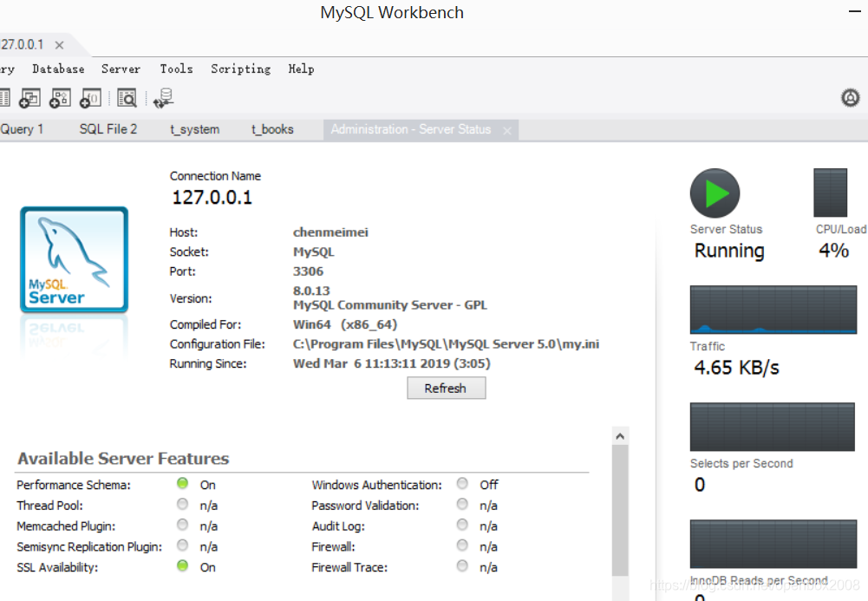Click the round account icon at far right
868x601 pixels.
tap(851, 98)
